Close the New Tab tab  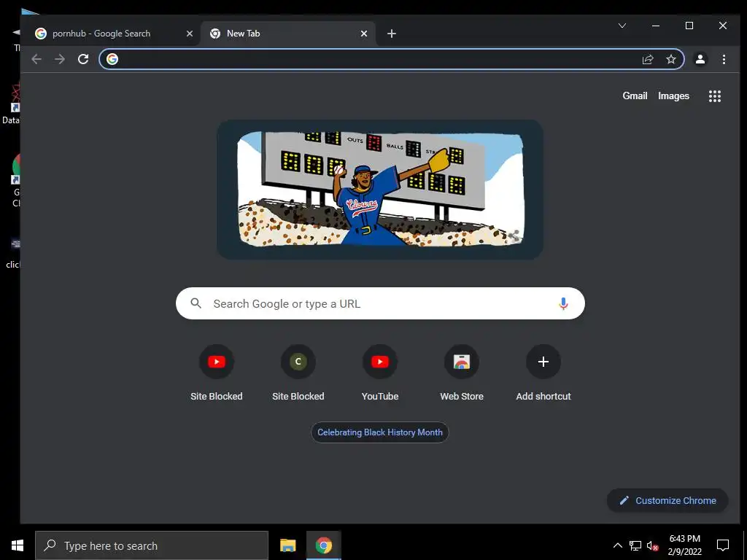tap(363, 34)
